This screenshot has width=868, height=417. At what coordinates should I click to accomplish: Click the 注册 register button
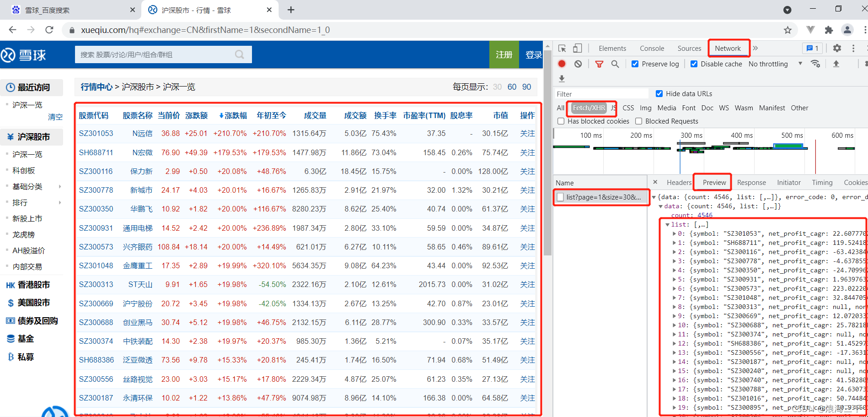pyautogui.click(x=504, y=54)
